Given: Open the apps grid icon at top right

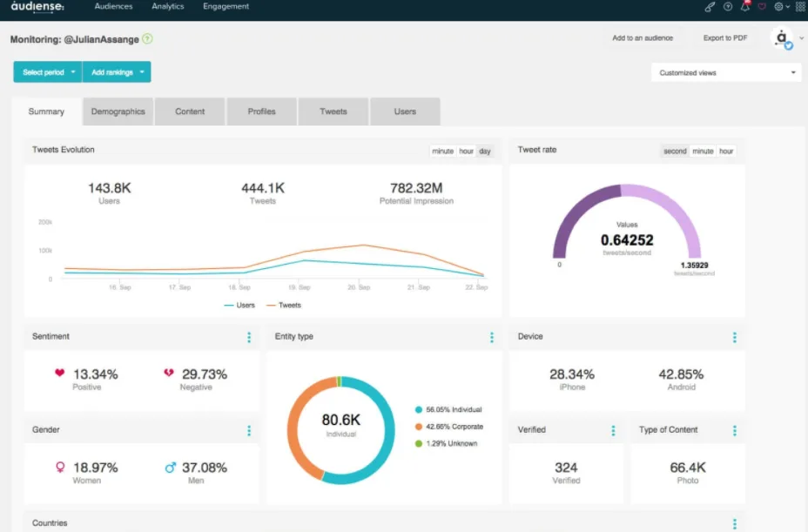Looking at the screenshot, I should [799, 6].
